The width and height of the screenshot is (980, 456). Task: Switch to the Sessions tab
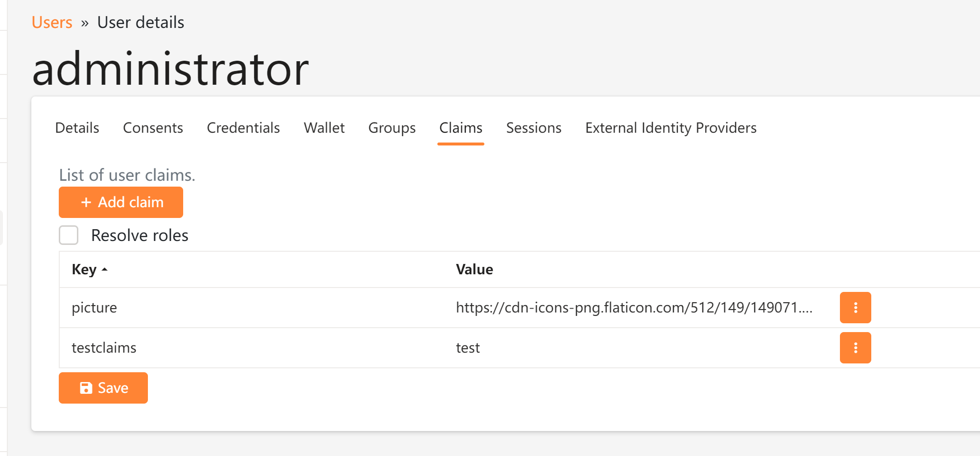[x=533, y=128]
